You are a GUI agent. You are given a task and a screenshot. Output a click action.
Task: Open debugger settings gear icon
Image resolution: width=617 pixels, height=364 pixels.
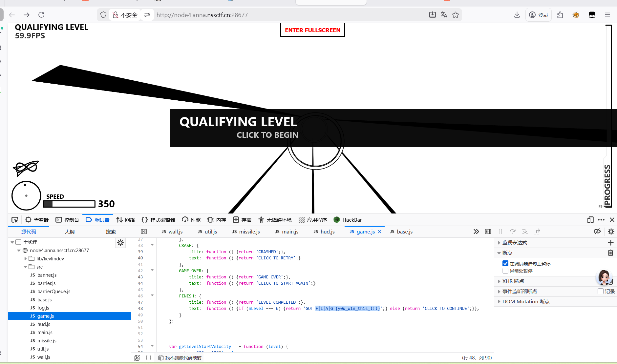pos(611,232)
